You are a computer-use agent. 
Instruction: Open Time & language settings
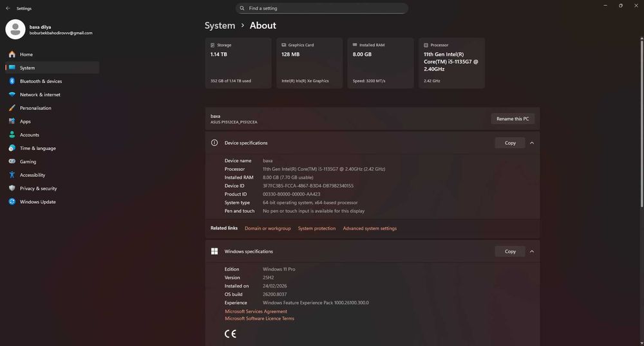pyautogui.click(x=53, y=148)
